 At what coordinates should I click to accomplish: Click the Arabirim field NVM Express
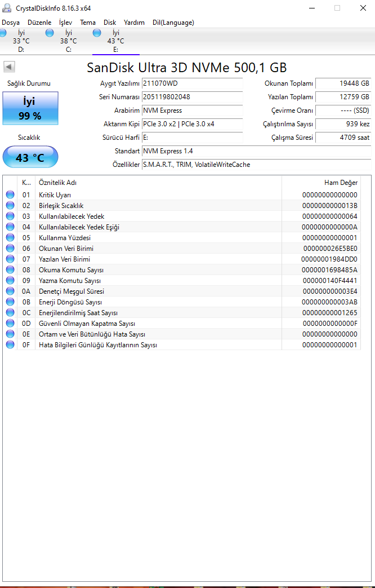pyautogui.click(x=193, y=110)
